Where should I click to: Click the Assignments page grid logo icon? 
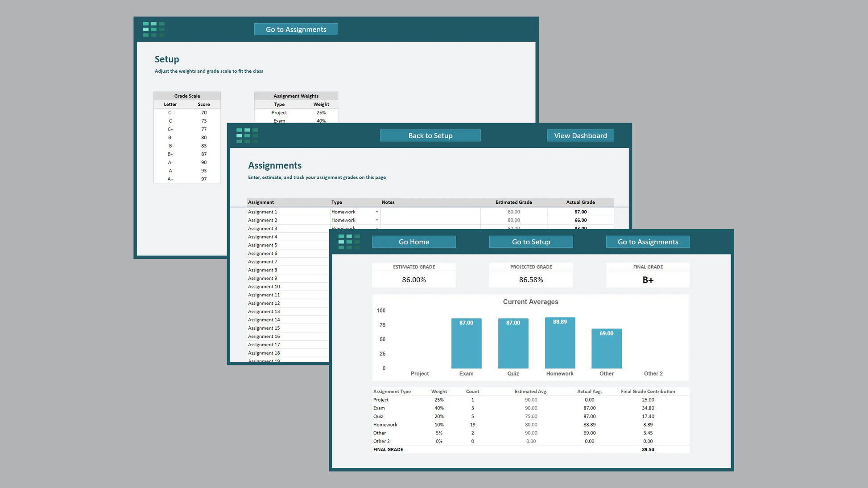click(x=247, y=135)
